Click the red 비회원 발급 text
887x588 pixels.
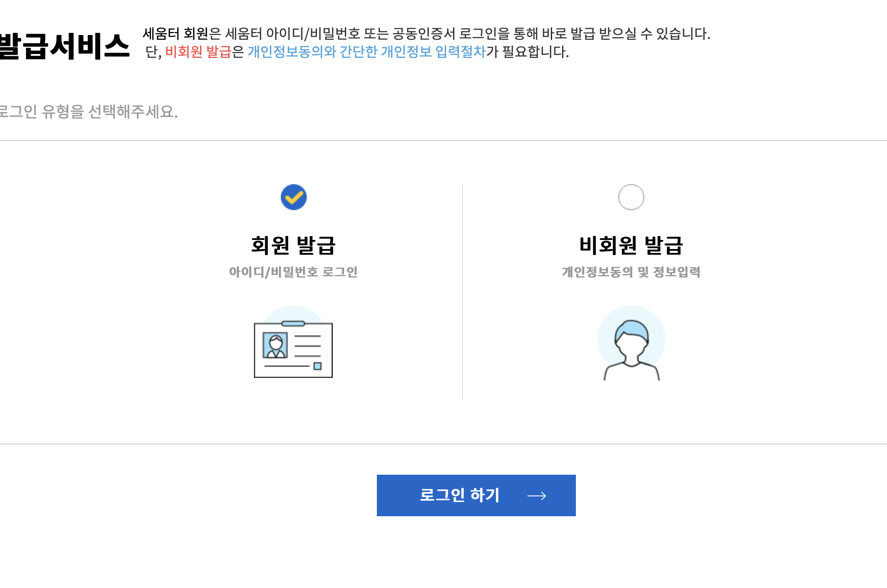pyautogui.click(x=198, y=52)
